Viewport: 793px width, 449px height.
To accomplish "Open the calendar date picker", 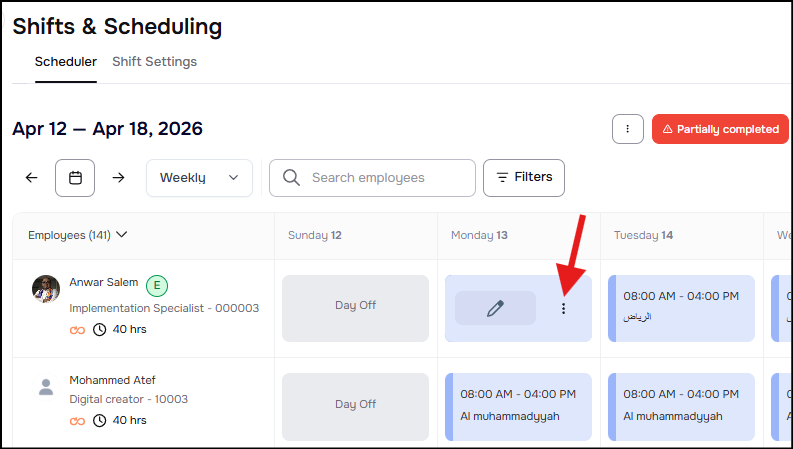I will [x=75, y=177].
